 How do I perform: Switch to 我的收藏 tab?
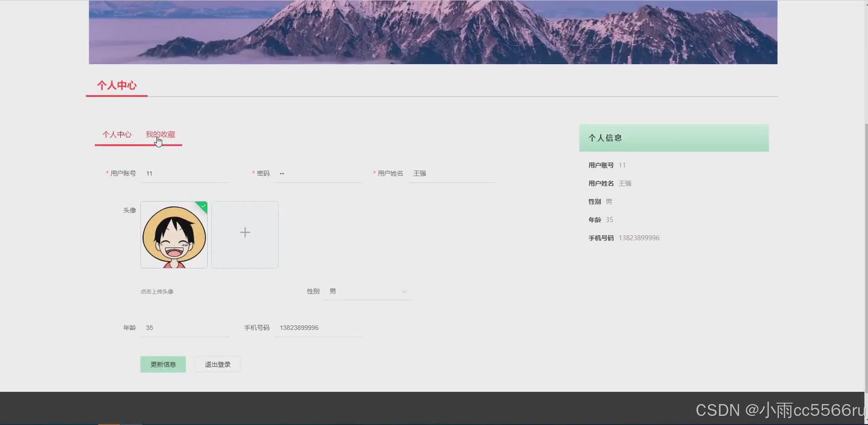[160, 134]
